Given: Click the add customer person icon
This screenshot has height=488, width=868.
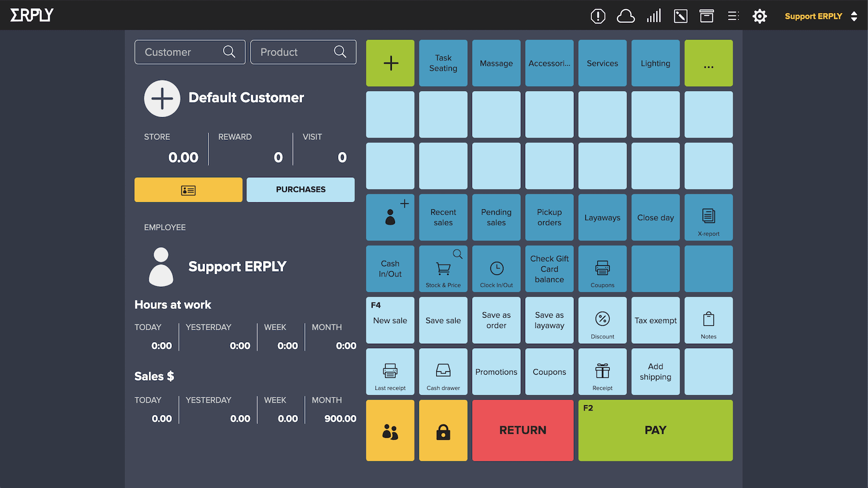Looking at the screenshot, I should point(390,217).
